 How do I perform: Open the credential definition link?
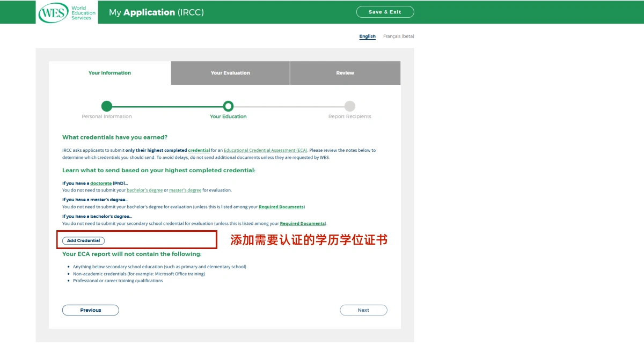pyautogui.click(x=199, y=151)
